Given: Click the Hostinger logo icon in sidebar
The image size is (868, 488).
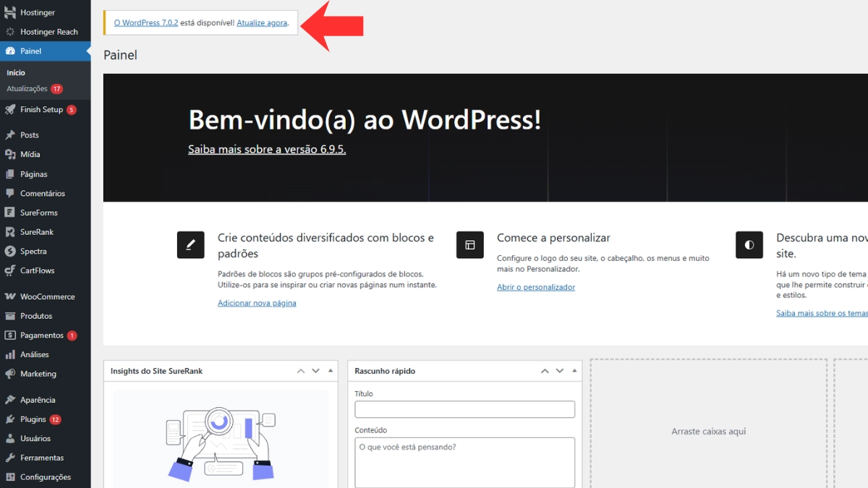Looking at the screenshot, I should point(10,13).
